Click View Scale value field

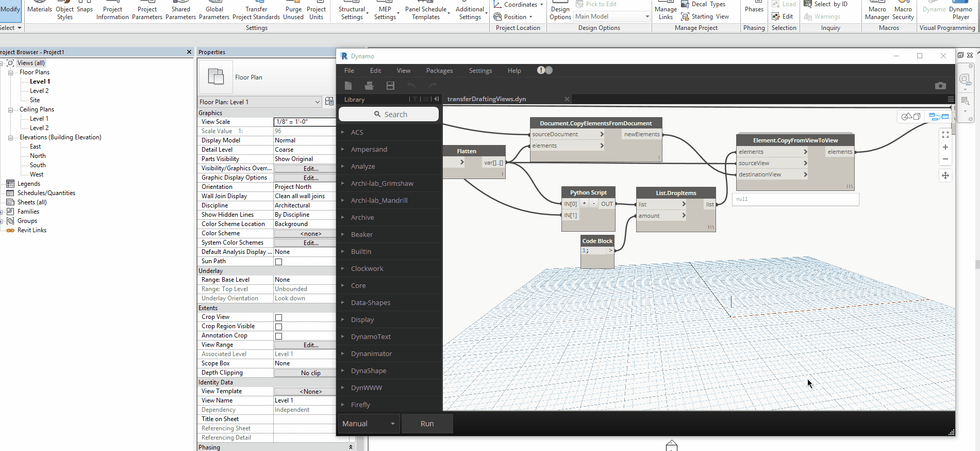pyautogui.click(x=305, y=122)
